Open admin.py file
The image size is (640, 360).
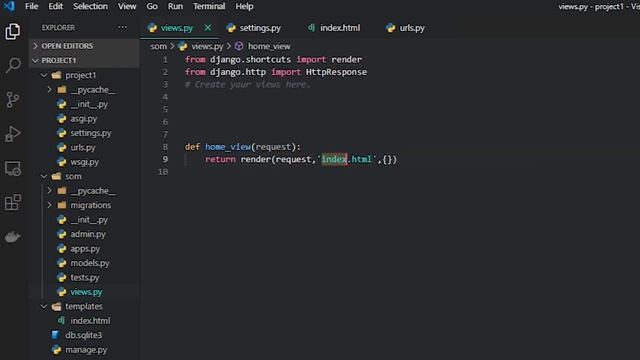(x=88, y=234)
